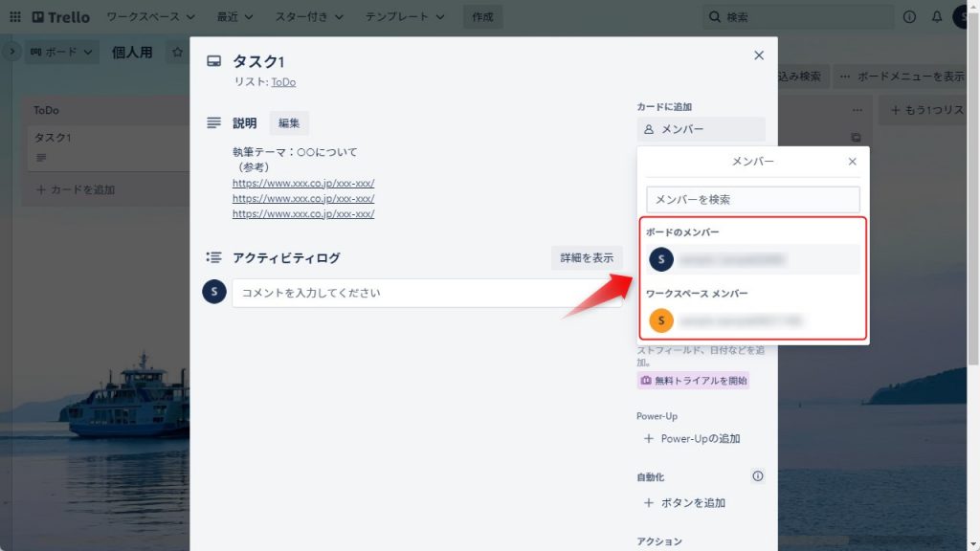Open the 最近 dropdown menu
The image size is (980, 551).
[234, 17]
